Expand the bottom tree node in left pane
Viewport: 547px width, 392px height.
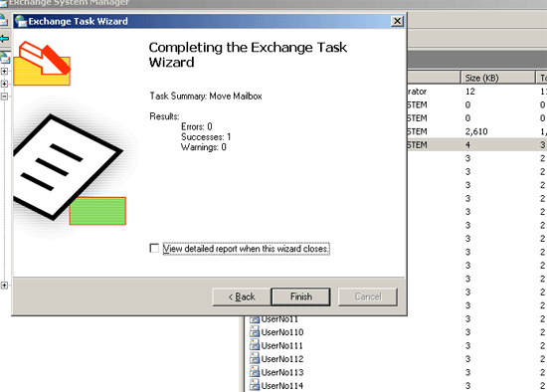(4, 286)
